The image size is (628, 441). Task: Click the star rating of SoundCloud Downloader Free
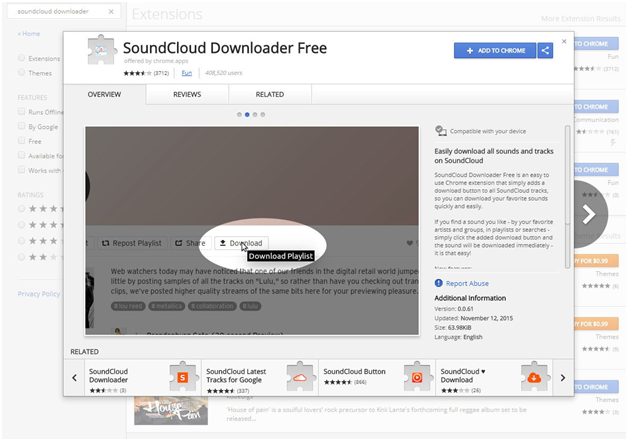click(x=137, y=73)
